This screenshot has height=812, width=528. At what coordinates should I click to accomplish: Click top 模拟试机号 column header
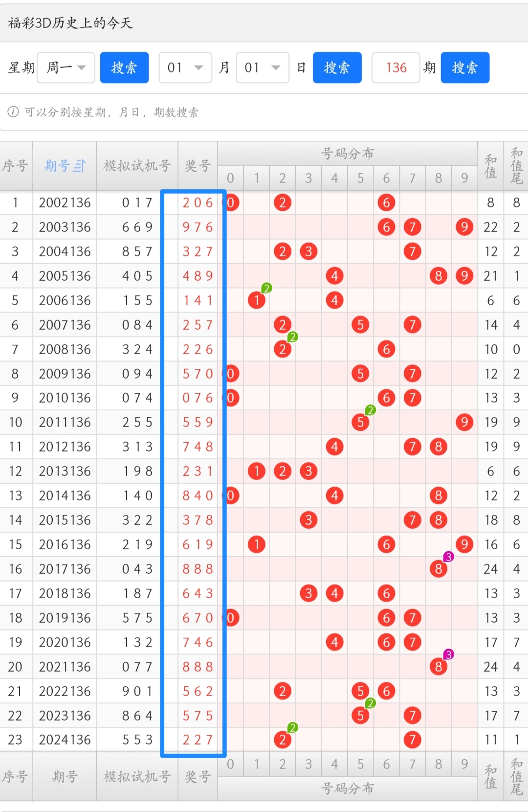pyautogui.click(x=137, y=166)
